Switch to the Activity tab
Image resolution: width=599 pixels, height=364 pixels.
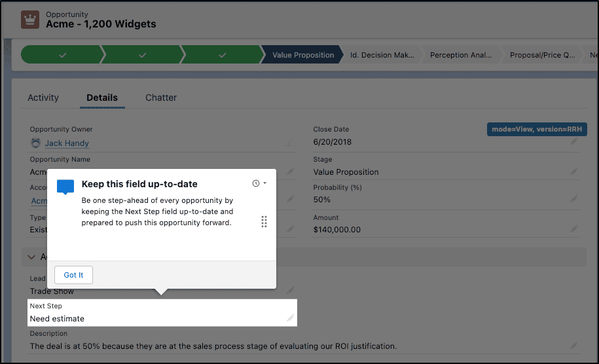tap(43, 98)
